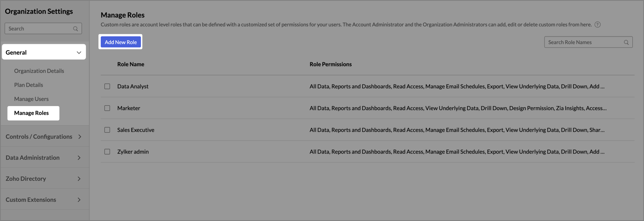Tick the Marketer role checkbox
The width and height of the screenshot is (644, 221).
click(x=107, y=108)
